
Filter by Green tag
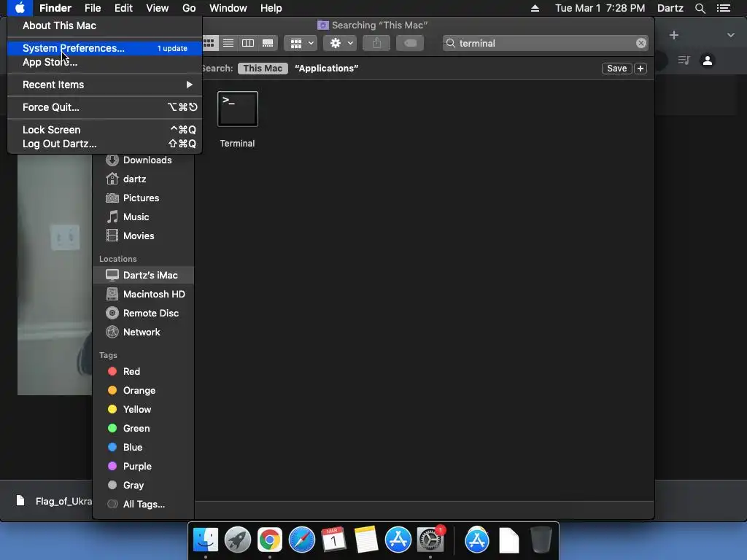[x=144, y=429]
